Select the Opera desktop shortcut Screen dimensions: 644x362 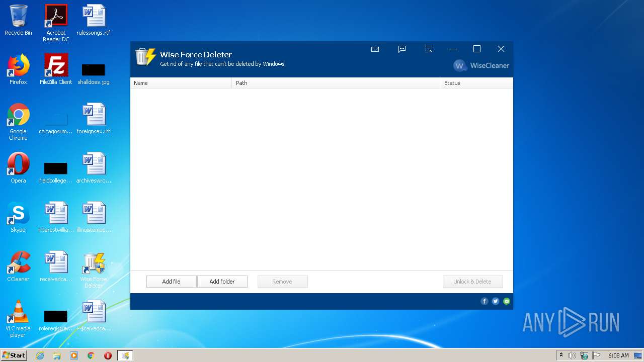[x=18, y=168]
